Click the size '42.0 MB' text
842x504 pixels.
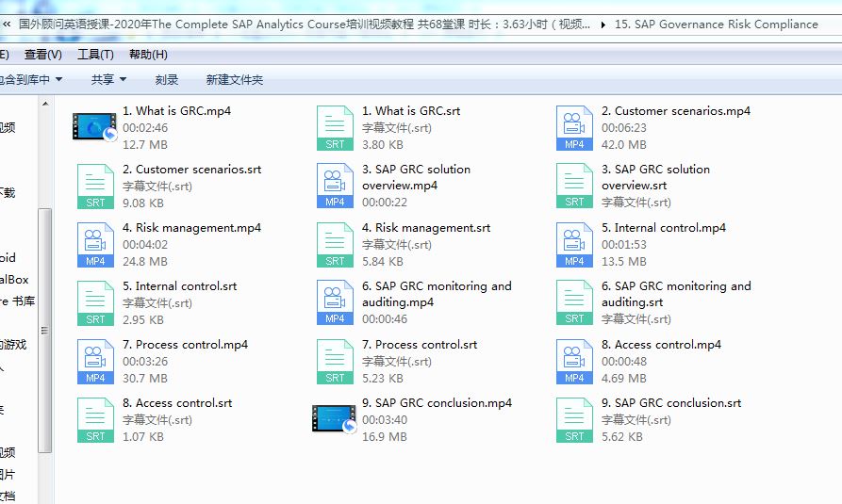624,145
